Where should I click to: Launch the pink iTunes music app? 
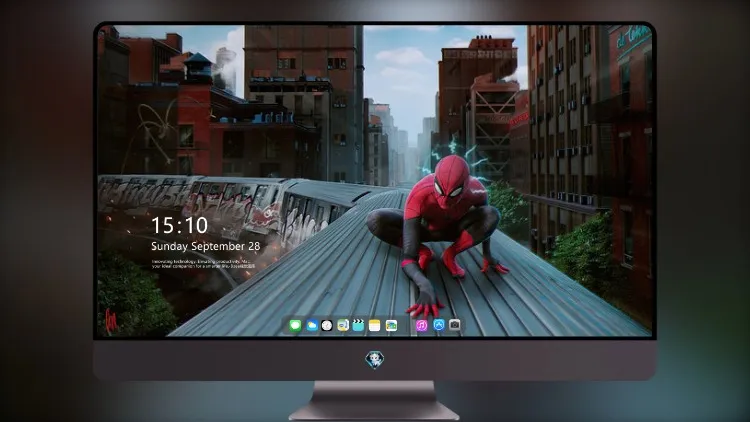421,326
